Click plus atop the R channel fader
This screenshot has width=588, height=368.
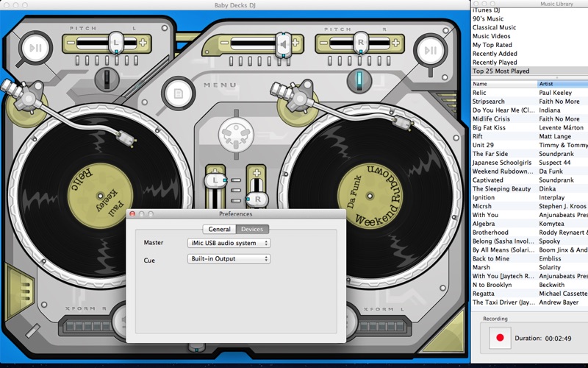click(257, 173)
